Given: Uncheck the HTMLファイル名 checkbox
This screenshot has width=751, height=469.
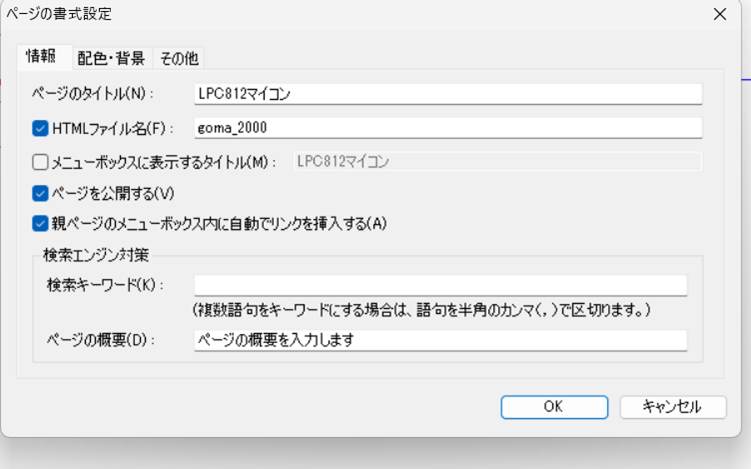Looking at the screenshot, I should click(40, 128).
